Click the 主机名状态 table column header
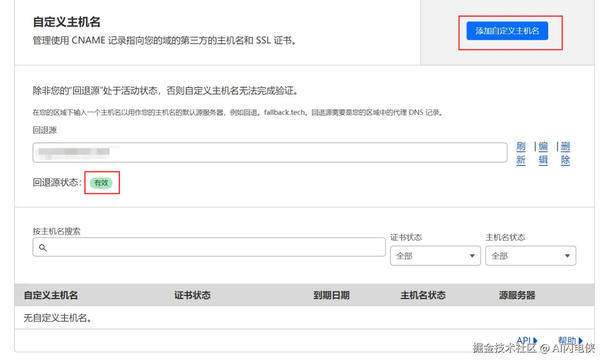605x364 pixels. coord(423,295)
